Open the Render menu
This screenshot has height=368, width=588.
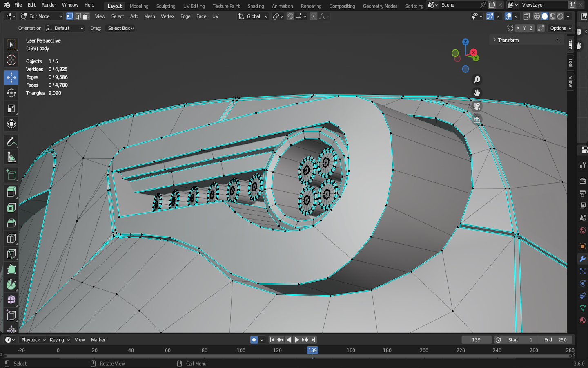pyautogui.click(x=49, y=5)
